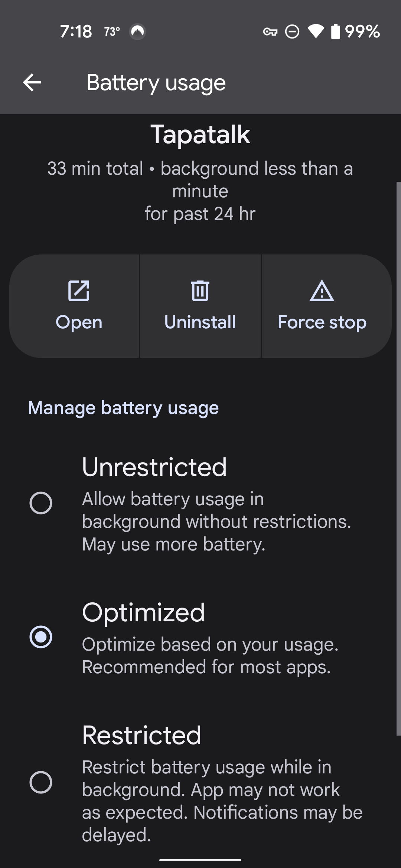
Task: Tap the Open app icon
Action: (79, 290)
